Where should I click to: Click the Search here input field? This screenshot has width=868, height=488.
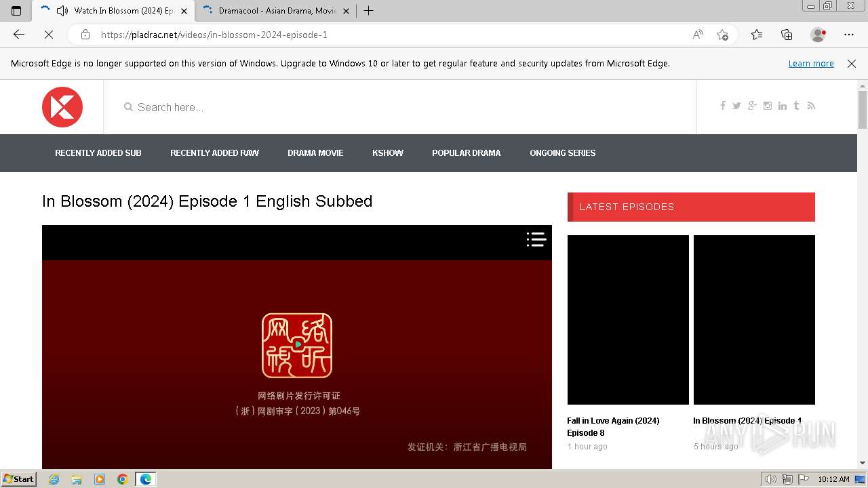coord(400,107)
